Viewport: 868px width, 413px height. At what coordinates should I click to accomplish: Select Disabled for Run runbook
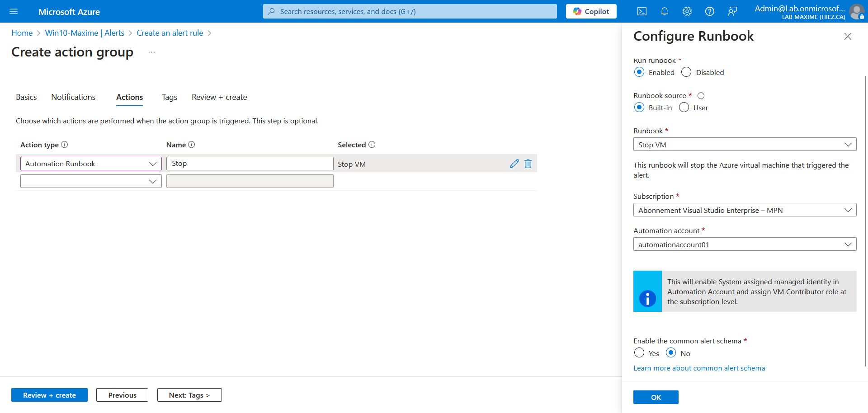point(686,72)
